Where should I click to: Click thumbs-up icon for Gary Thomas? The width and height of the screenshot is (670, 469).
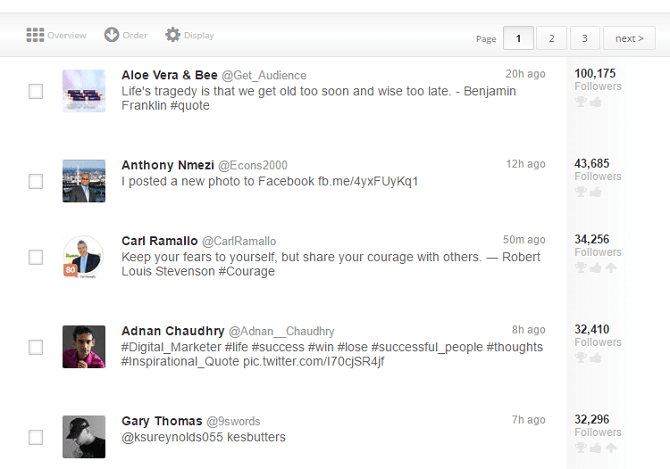coord(595,448)
